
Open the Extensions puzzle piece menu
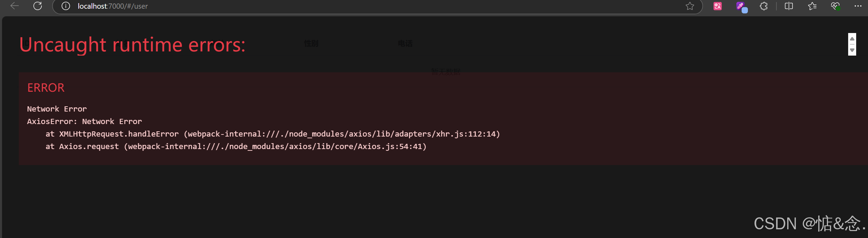[764, 6]
